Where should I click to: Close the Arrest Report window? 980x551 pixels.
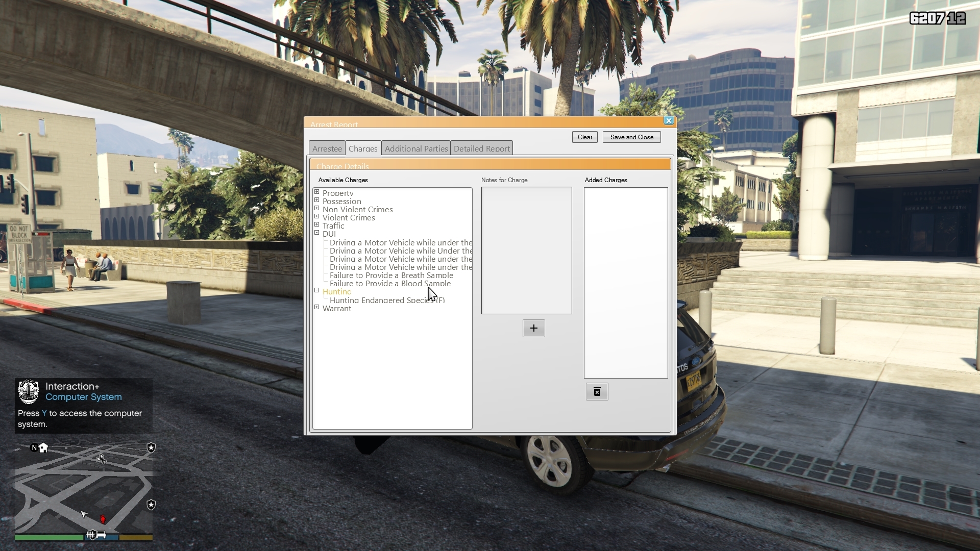[x=669, y=121]
